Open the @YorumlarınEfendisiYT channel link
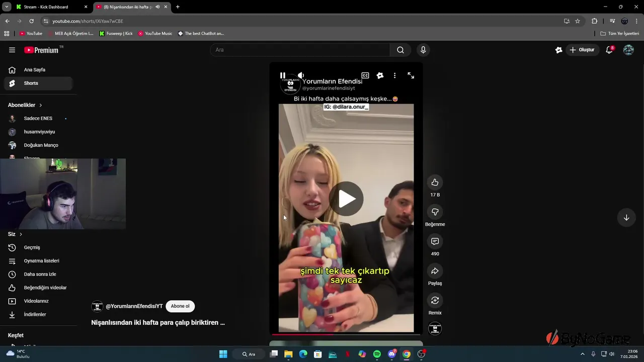Screen dimensions: 644x362 pos(134,306)
